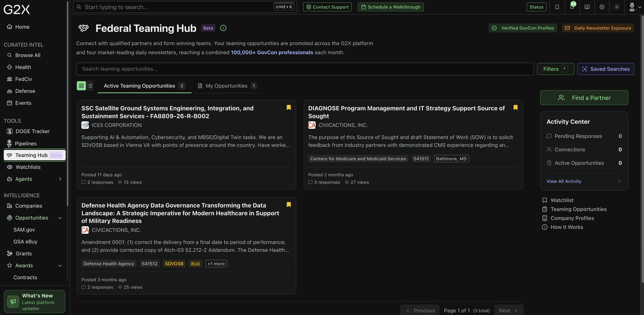Toggle the light/dark theme sun icon
This screenshot has height=315, width=644.
click(617, 7)
